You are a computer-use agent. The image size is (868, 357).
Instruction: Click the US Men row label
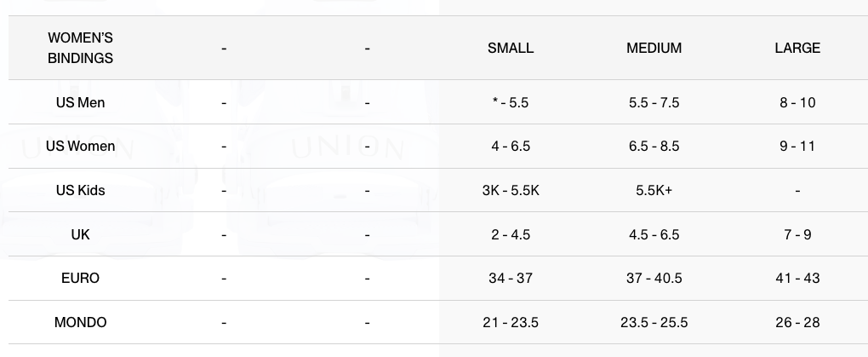click(x=80, y=102)
